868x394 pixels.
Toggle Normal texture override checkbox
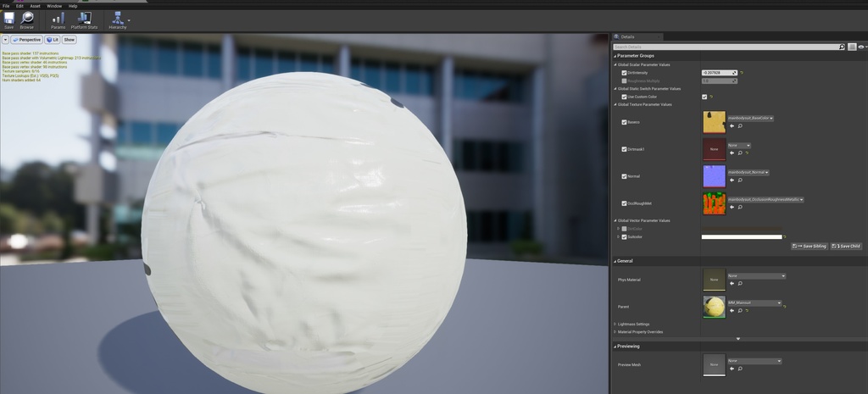pyautogui.click(x=625, y=176)
